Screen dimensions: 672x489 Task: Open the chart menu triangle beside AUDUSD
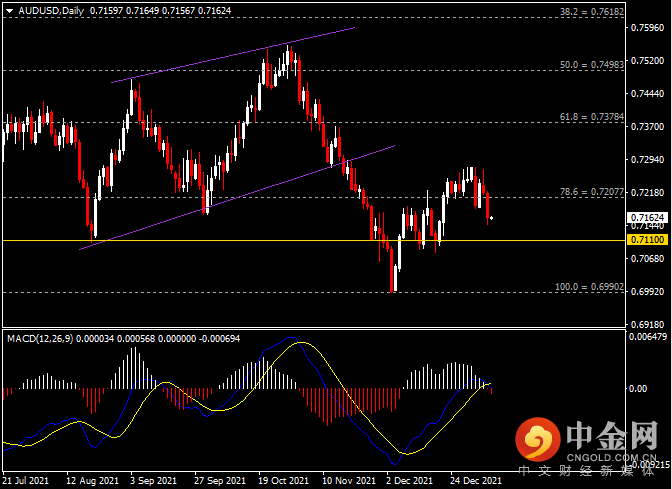pos(9,12)
